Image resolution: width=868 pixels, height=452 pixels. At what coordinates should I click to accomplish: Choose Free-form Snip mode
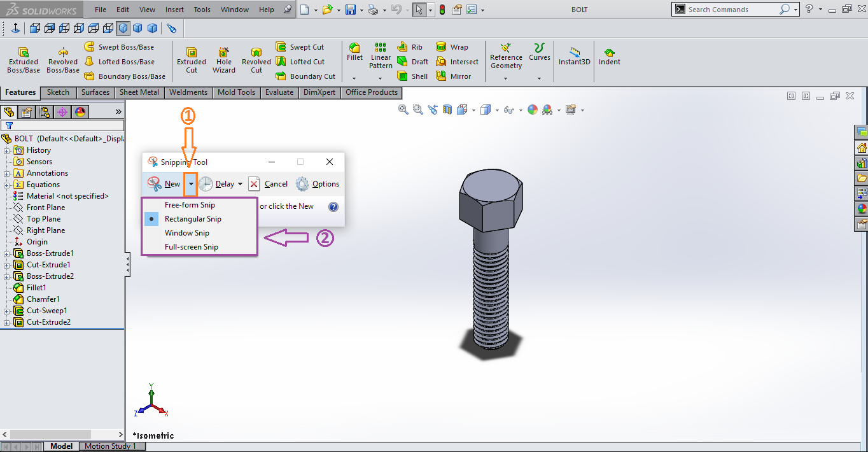click(190, 205)
